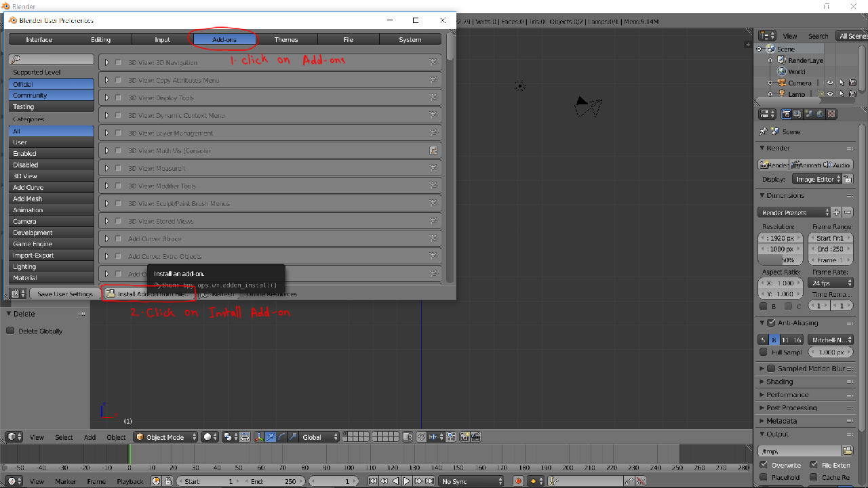This screenshot has width=868, height=488.
Task: Expand the 3D View: Copy Attributes Menu add-on
Action: tap(106, 80)
